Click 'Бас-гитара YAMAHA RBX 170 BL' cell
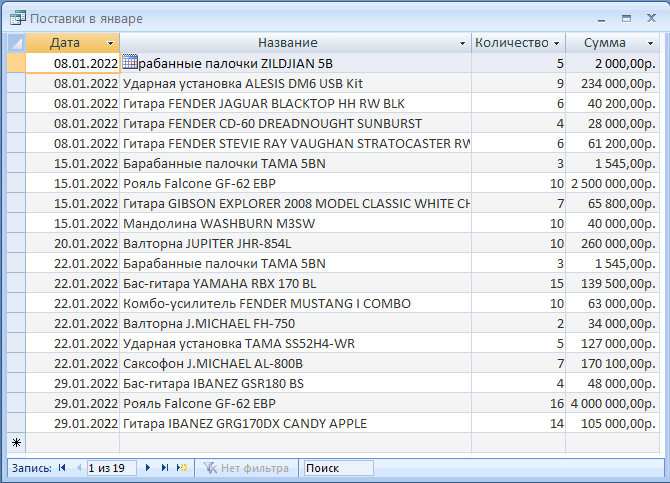 [x=295, y=283]
